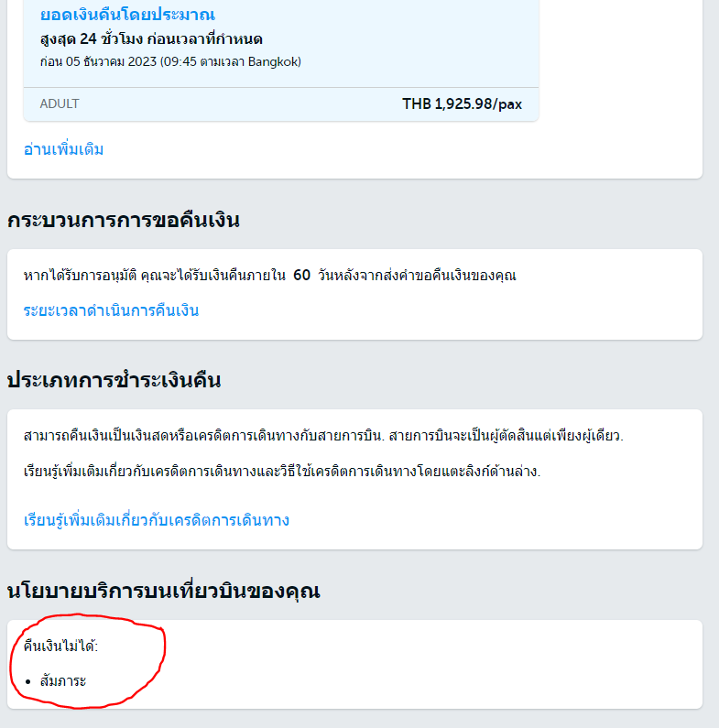Open the อ่านเพิ่มเติม link
Image resolution: width=719 pixels, height=728 pixels.
point(63,149)
